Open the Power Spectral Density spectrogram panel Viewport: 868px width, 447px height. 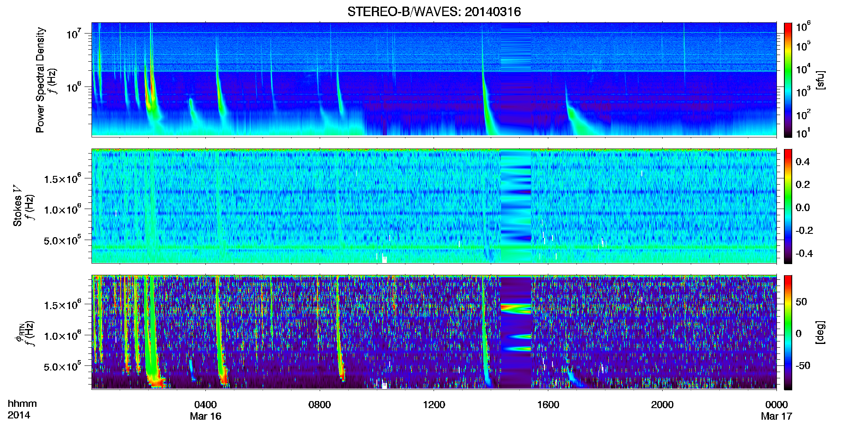click(x=434, y=79)
